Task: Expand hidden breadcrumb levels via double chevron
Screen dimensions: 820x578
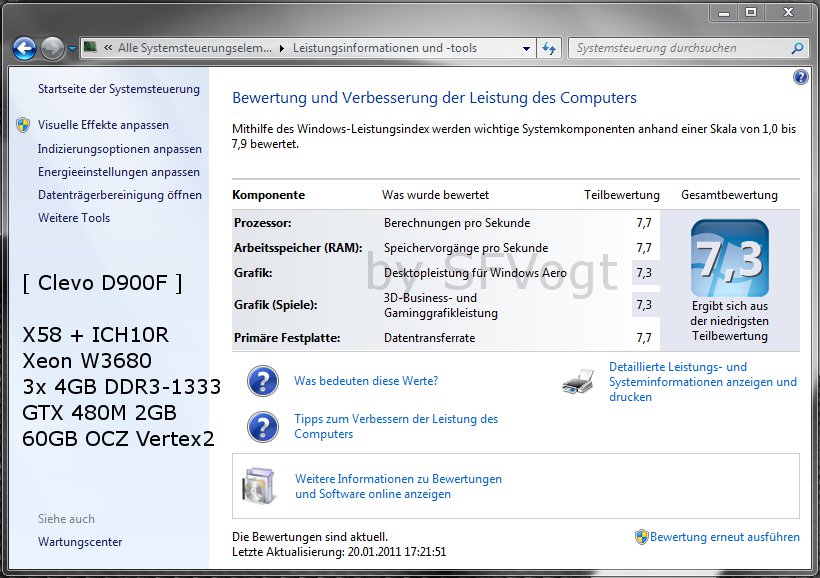Action: click(x=108, y=48)
